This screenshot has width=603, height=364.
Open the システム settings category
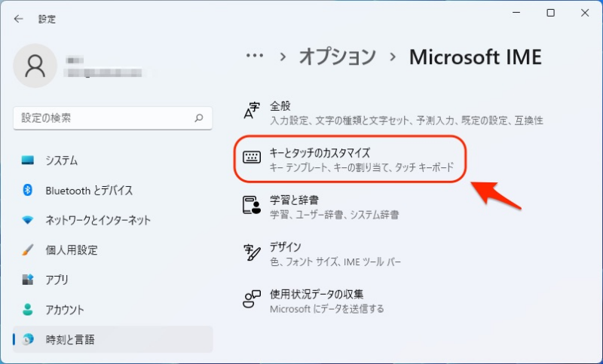[112, 161]
